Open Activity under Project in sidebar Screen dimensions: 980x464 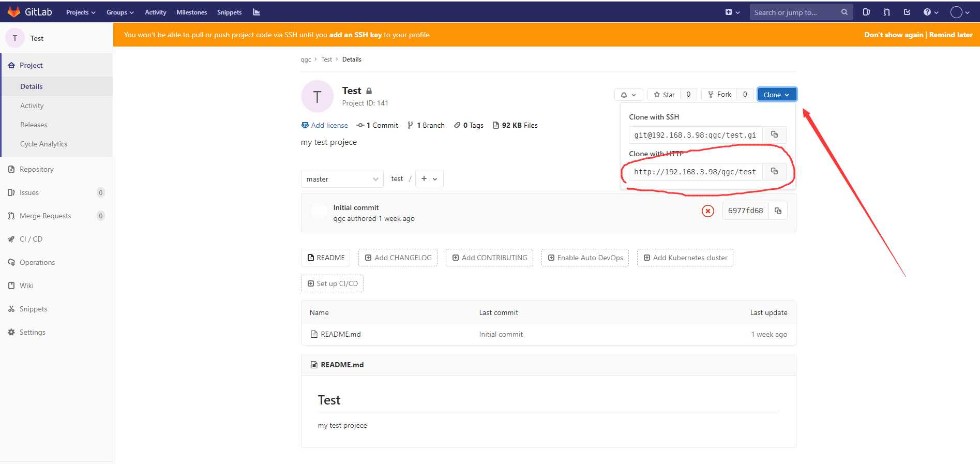57,106
